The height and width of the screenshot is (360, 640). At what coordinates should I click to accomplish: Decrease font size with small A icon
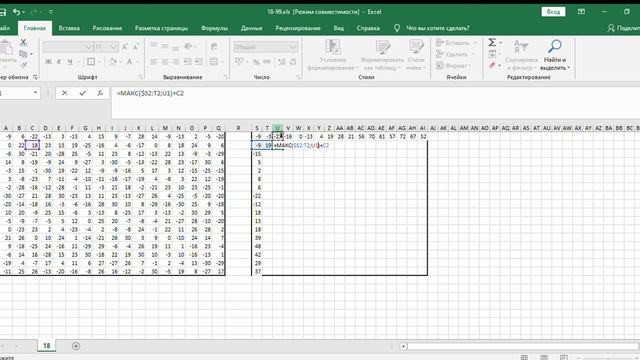click(x=136, y=47)
